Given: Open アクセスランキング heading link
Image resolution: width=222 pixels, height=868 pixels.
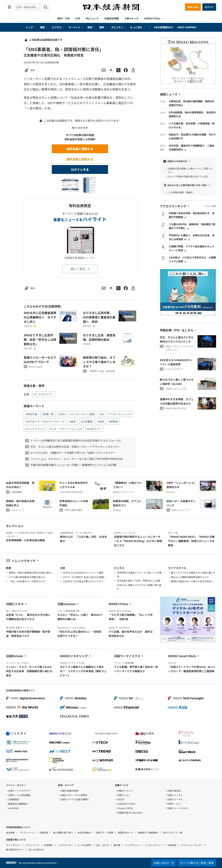Looking at the screenshot, I should [175, 206].
